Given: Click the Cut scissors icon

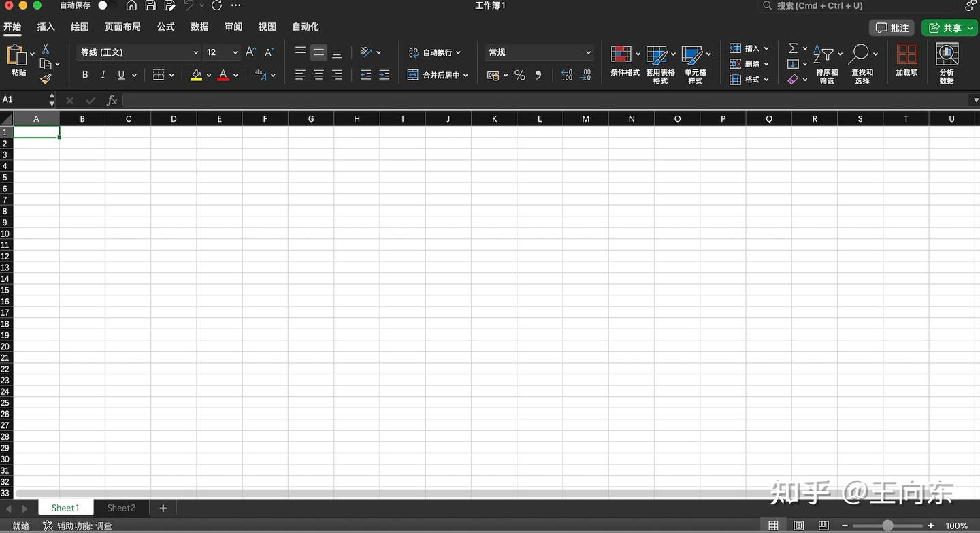Looking at the screenshot, I should (46, 49).
